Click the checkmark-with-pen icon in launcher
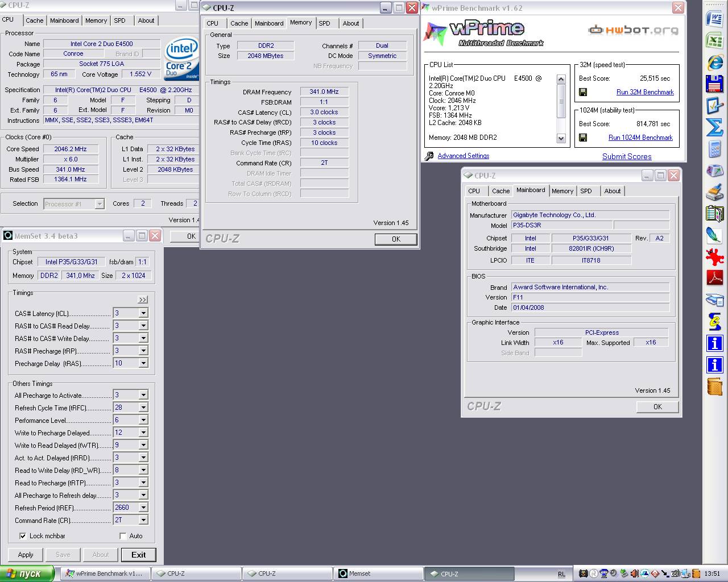The width and height of the screenshot is (728, 582). tap(714, 105)
